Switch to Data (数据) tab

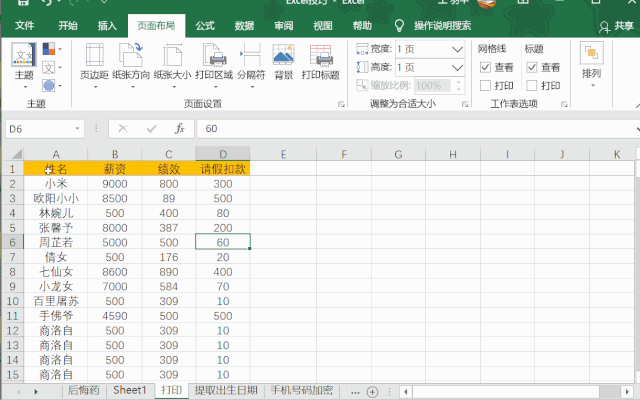click(244, 26)
